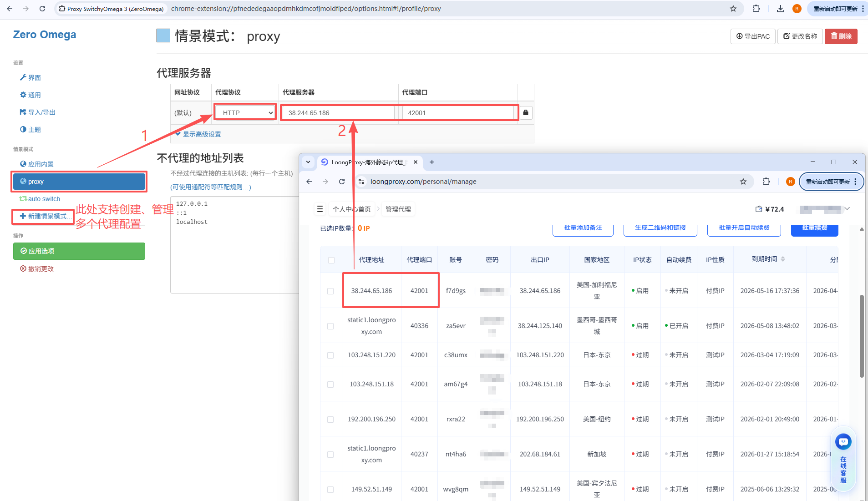This screenshot has width=868, height=501.
Task: Open the downloads icon in browser toolbar
Action: pos(780,9)
